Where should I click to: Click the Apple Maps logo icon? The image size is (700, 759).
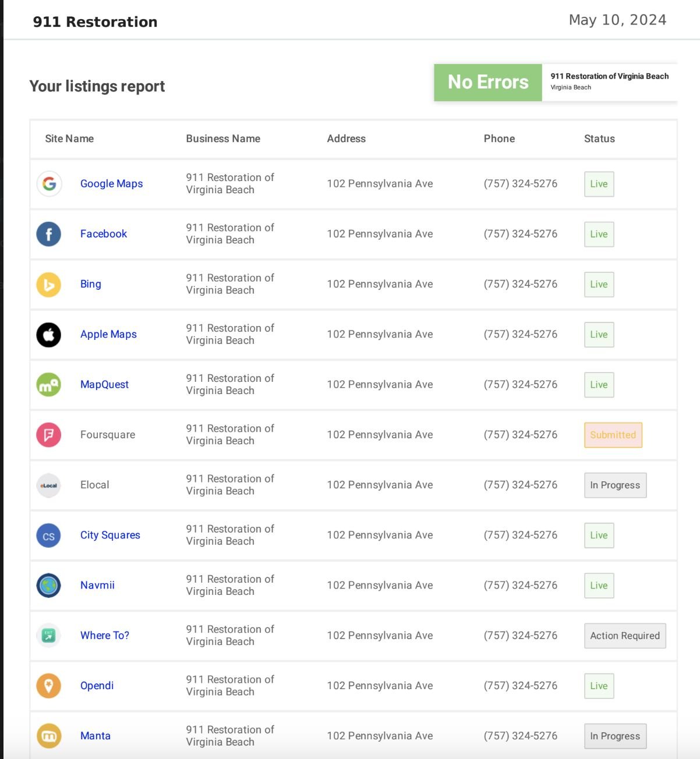coord(49,335)
